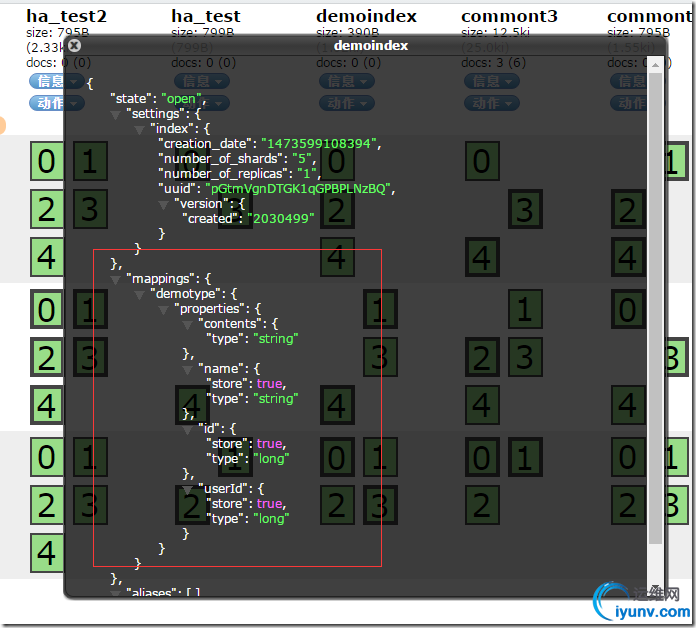Select "string" type value under contents
This screenshot has height=628, width=696.
tap(276, 339)
